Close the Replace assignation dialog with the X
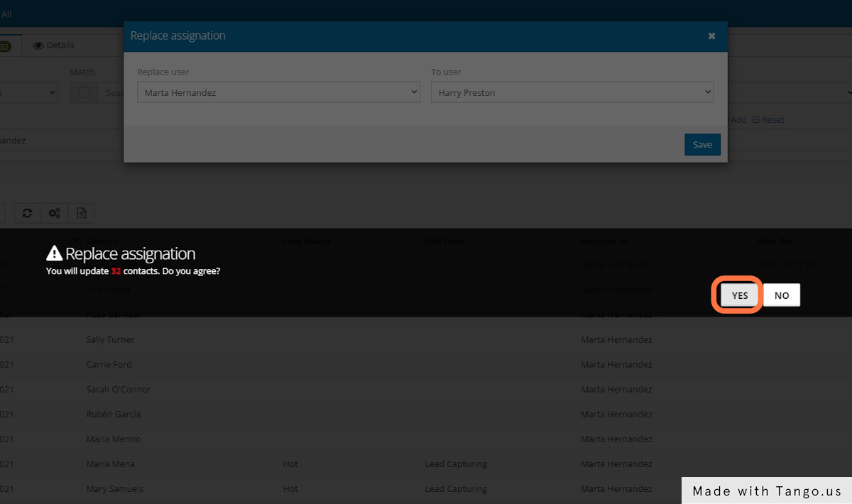 (x=711, y=36)
